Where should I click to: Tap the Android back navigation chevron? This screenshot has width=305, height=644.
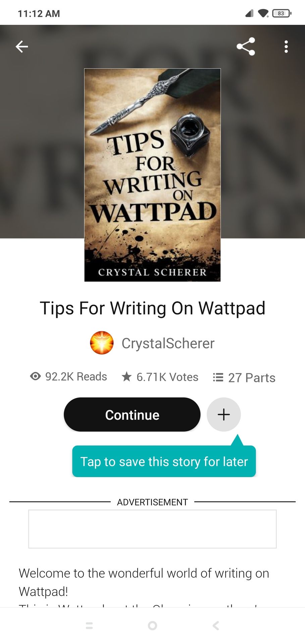[216, 625]
